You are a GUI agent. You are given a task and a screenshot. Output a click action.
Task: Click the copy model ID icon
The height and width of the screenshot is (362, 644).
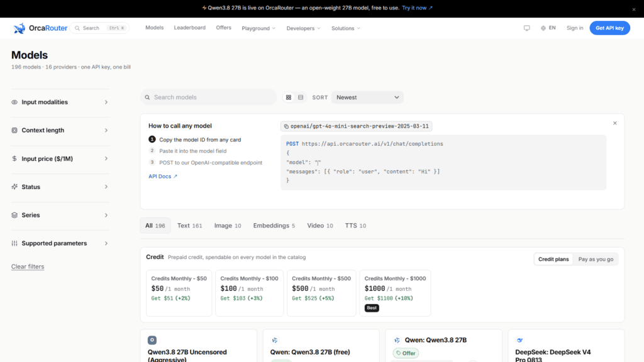pos(286,126)
